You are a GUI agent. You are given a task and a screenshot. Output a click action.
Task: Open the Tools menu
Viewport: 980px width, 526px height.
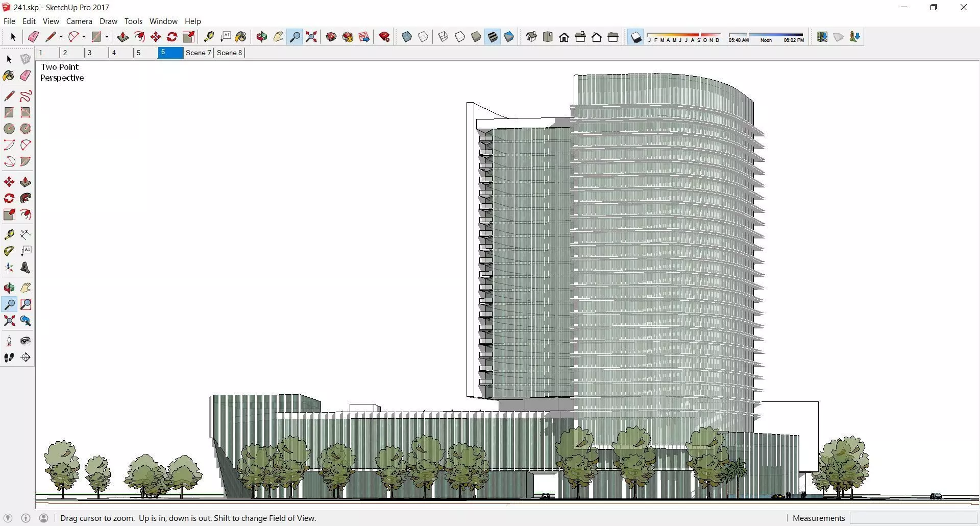[133, 21]
